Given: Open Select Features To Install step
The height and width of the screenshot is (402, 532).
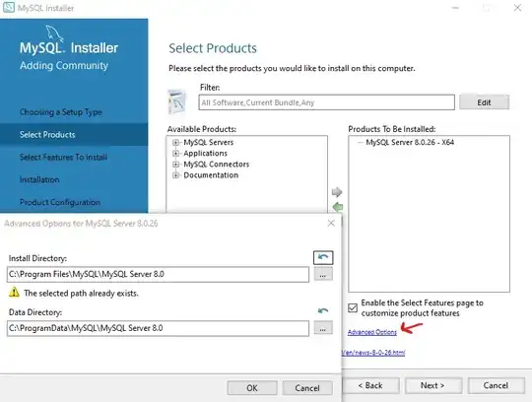Looking at the screenshot, I should (x=63, y=157).
